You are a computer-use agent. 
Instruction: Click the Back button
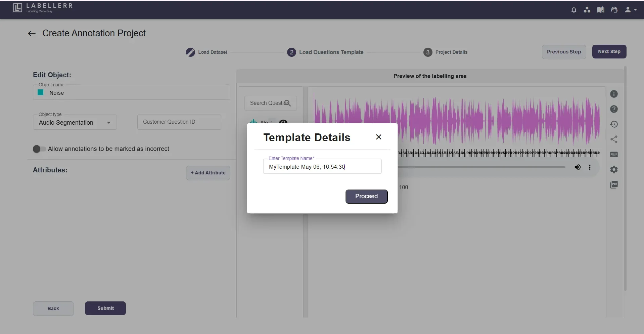tap(53, 308)
